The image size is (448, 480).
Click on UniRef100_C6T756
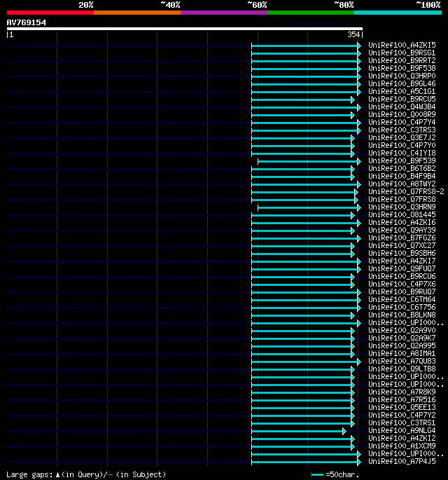click(402, 307)
